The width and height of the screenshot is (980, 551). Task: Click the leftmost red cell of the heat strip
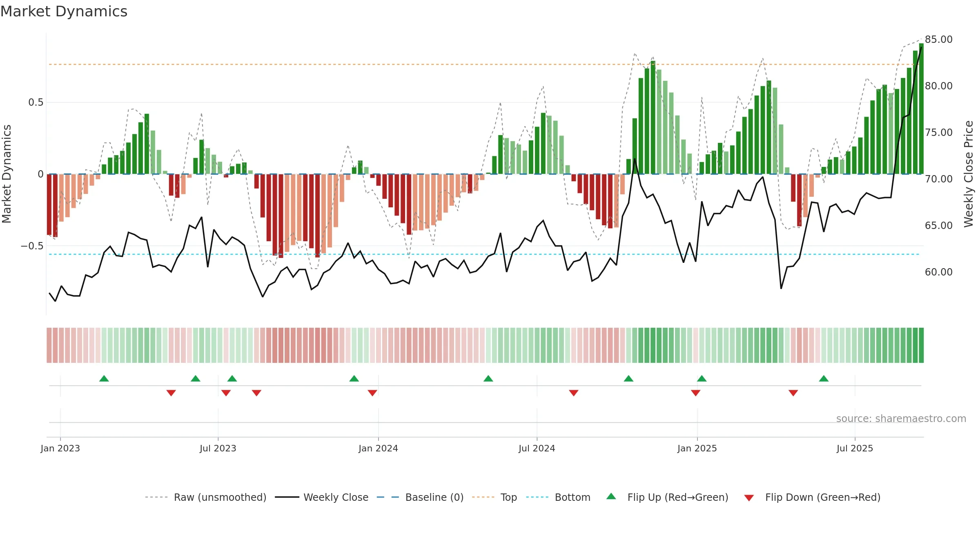(x=49, y=345)
